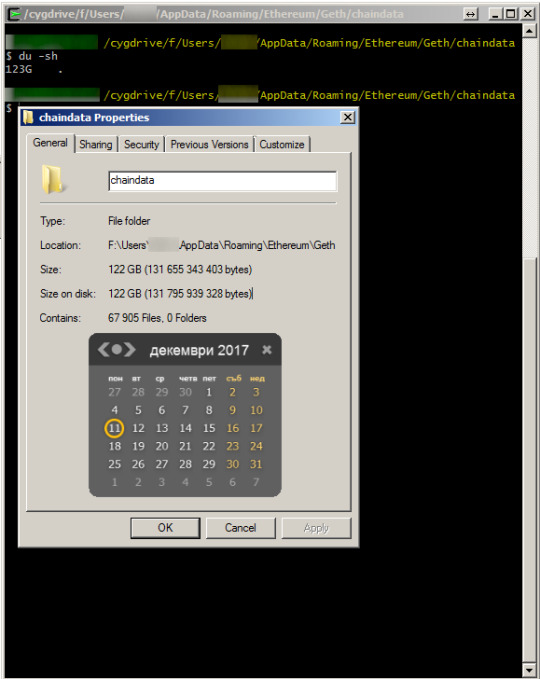This screenshot has width=540, height=679.
Task: Go to next month in calendar
Action: (130, 349)
